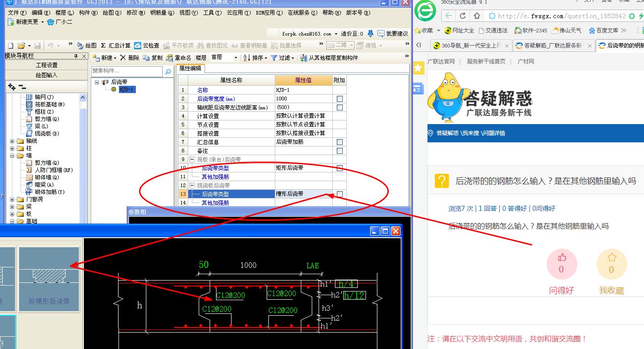
Task: Open 广联达官网 link in browser page
Action: [441, 62]
